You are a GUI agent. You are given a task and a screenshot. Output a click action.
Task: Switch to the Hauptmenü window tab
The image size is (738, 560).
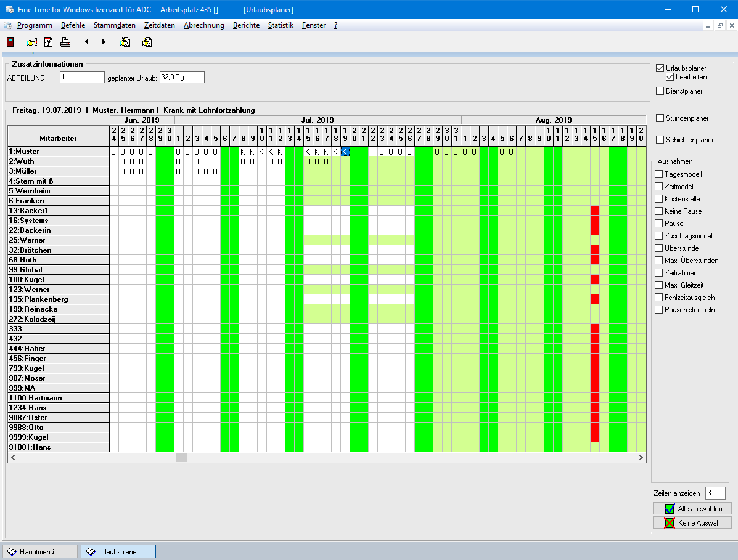click(40, 551)
